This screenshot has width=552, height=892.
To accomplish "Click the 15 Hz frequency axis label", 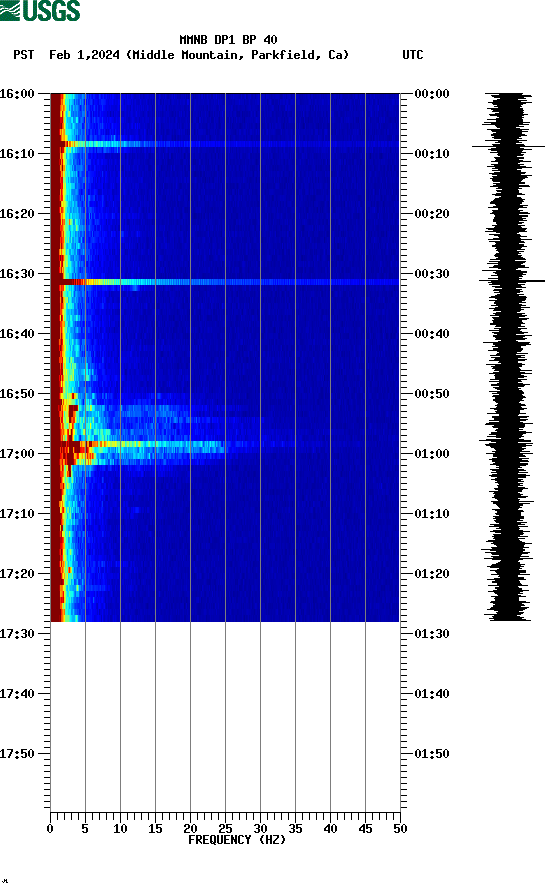I will (x=155, y=829).
